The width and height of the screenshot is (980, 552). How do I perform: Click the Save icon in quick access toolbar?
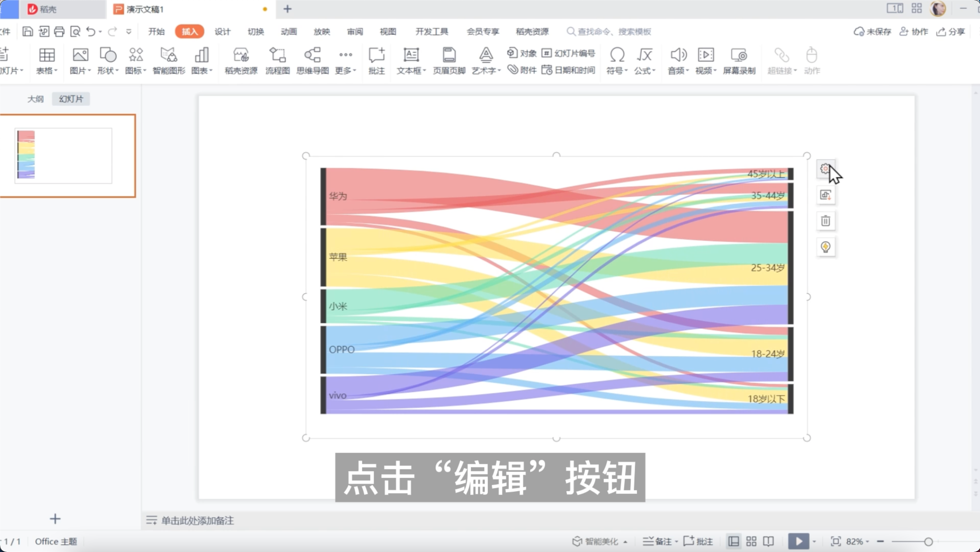tap(28, 31)
